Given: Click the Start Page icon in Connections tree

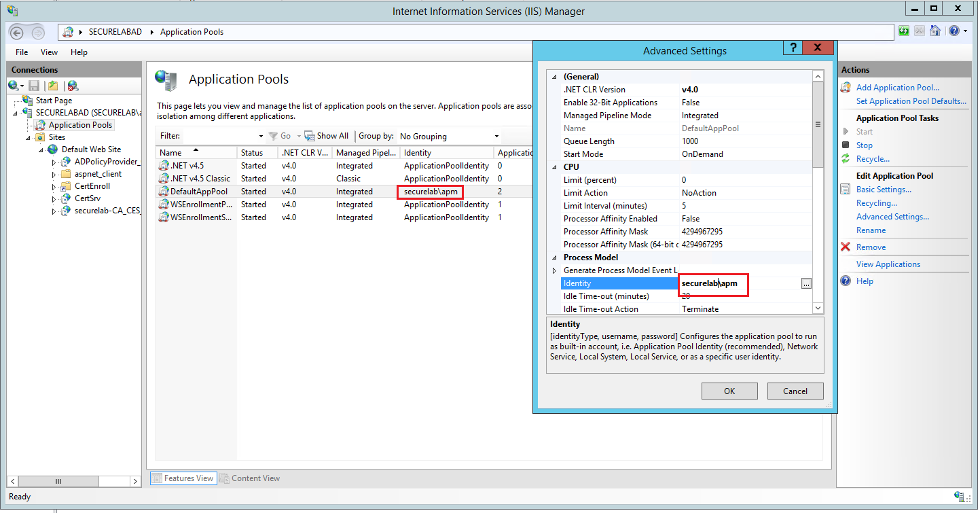Looking at the screenshot, I should (x=27, y=100).
